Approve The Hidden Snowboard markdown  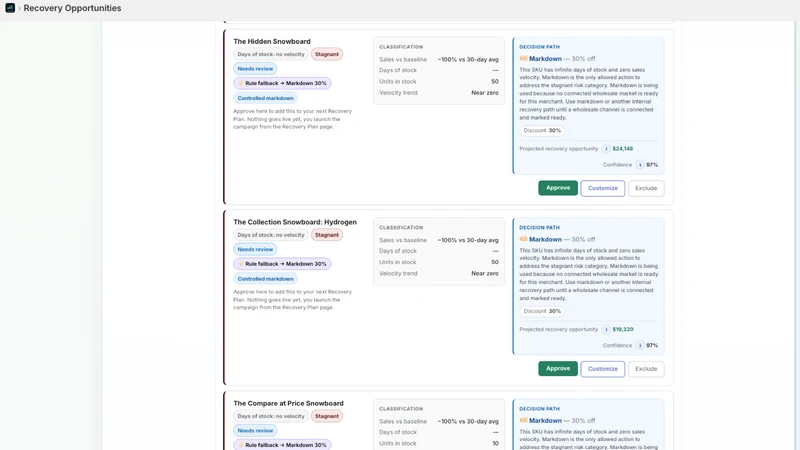[x=558, y=188]
